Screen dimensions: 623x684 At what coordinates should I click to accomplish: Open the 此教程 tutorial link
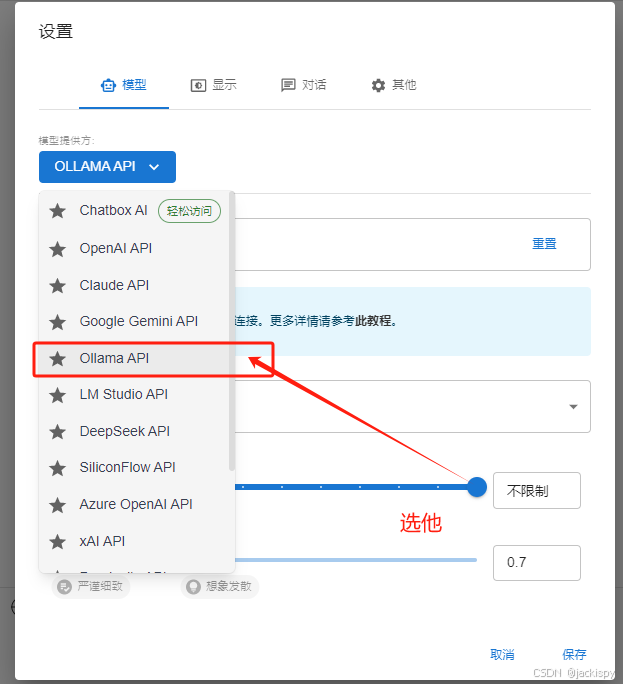click(x=372, y=321)
